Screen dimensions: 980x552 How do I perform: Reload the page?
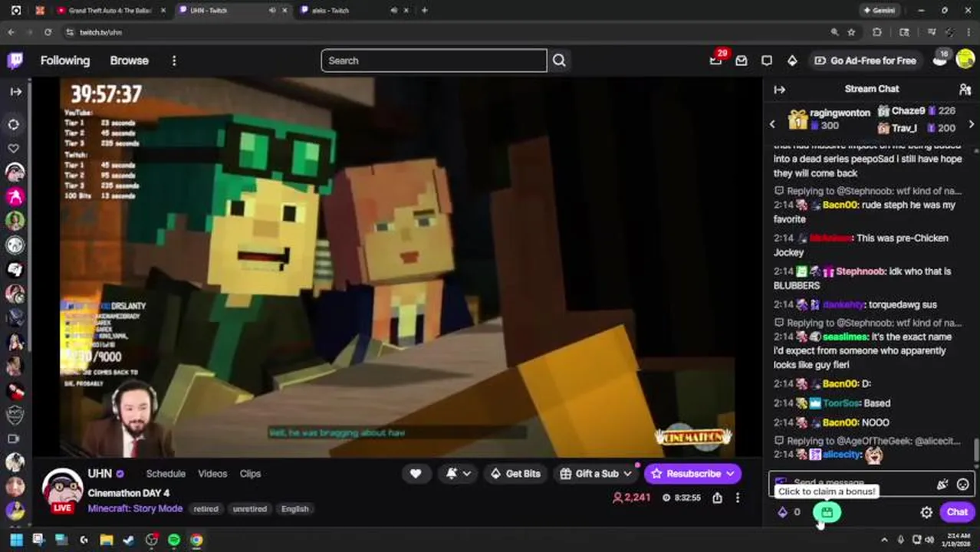pos(48,32)
